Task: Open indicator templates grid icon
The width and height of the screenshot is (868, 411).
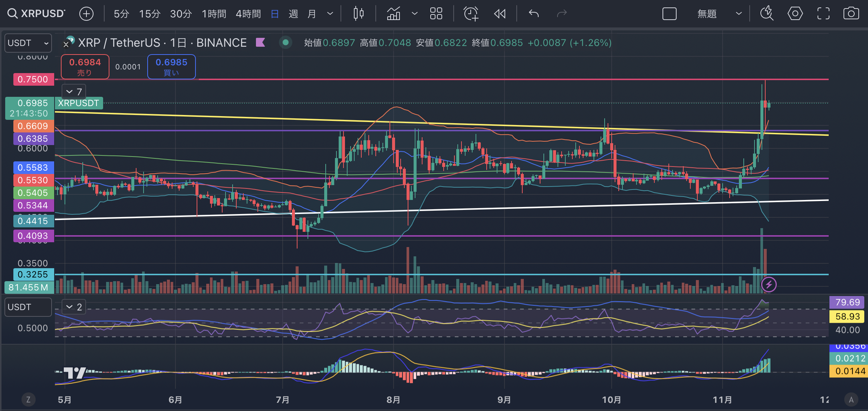Action: [x=436, y=14]
